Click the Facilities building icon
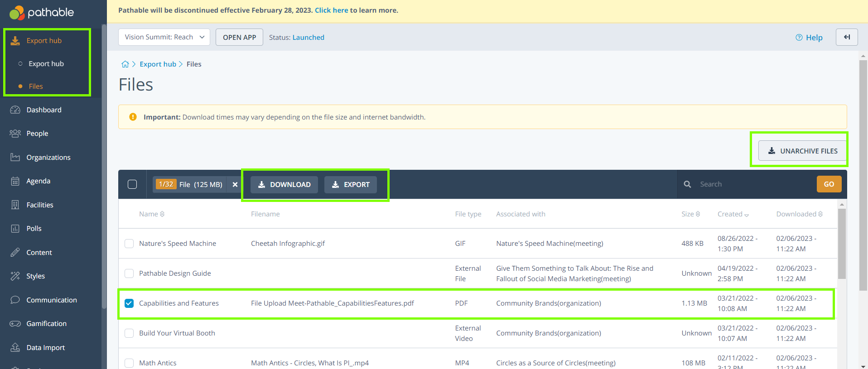 click(x=15, y=205)
